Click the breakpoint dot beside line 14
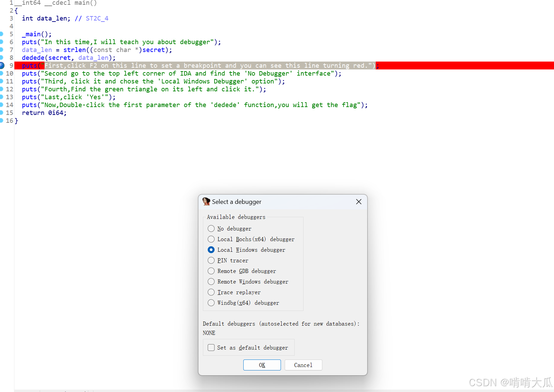Viewport: 554px width, 392px height. point(1,105)
